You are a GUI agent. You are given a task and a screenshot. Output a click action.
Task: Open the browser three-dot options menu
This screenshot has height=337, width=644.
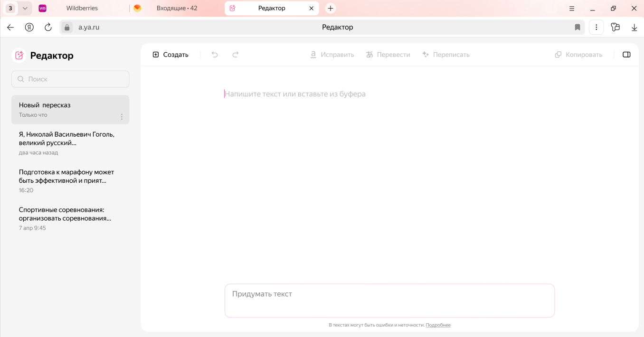coord(597,28)
